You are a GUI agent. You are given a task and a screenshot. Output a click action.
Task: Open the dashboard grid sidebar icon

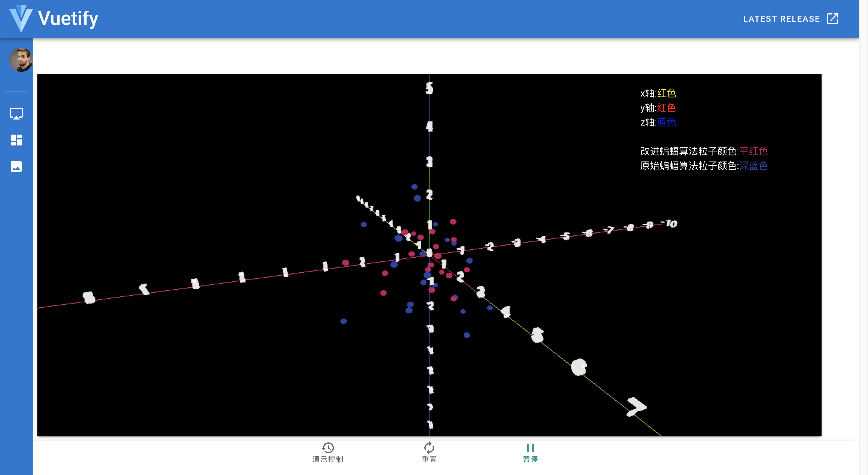[16, 140]
